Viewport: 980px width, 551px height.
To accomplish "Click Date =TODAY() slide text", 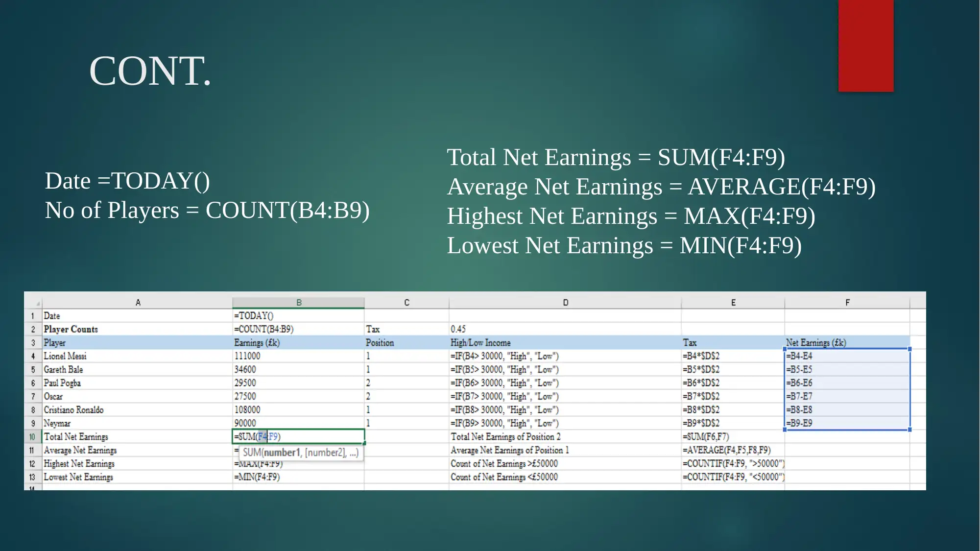I will [127, 181].
